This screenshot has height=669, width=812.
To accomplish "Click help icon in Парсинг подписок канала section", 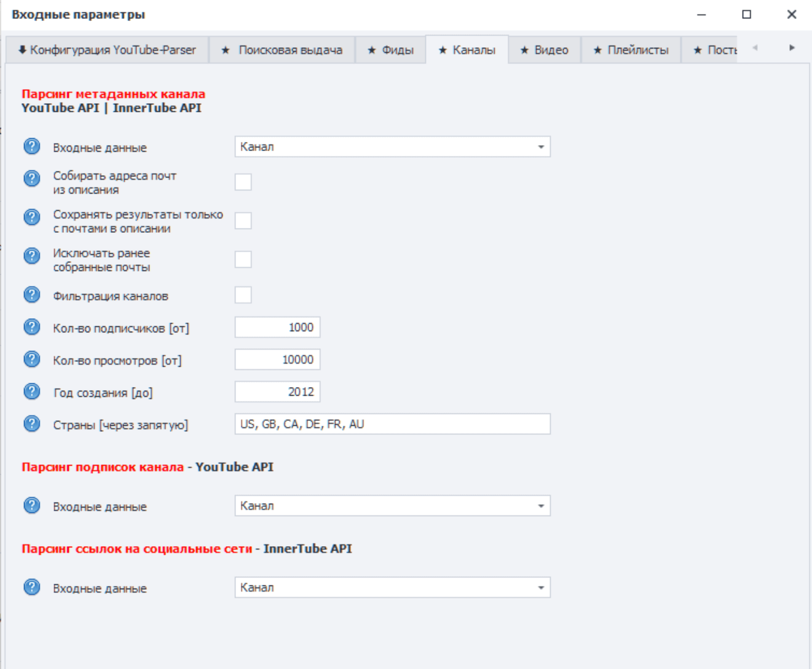I will (x=32, y=505).
